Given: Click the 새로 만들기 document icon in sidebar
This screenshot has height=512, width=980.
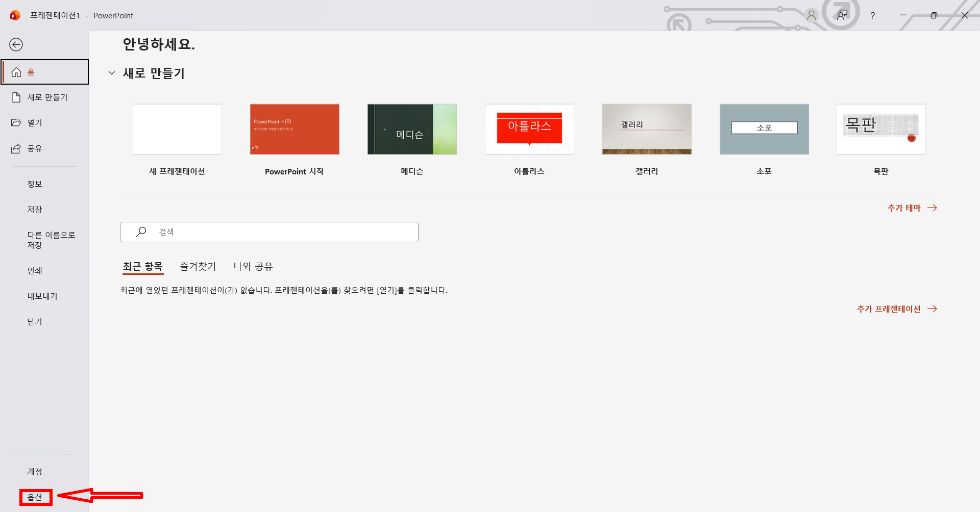Looking at the screenshot, I should 16,97.
